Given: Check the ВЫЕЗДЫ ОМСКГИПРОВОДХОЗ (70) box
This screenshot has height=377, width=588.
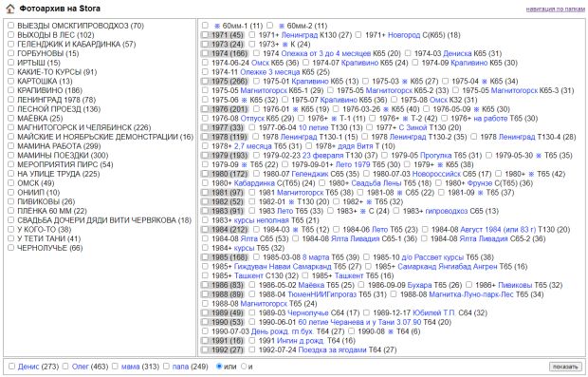Looking at the screenshot, I should [10, 26].
